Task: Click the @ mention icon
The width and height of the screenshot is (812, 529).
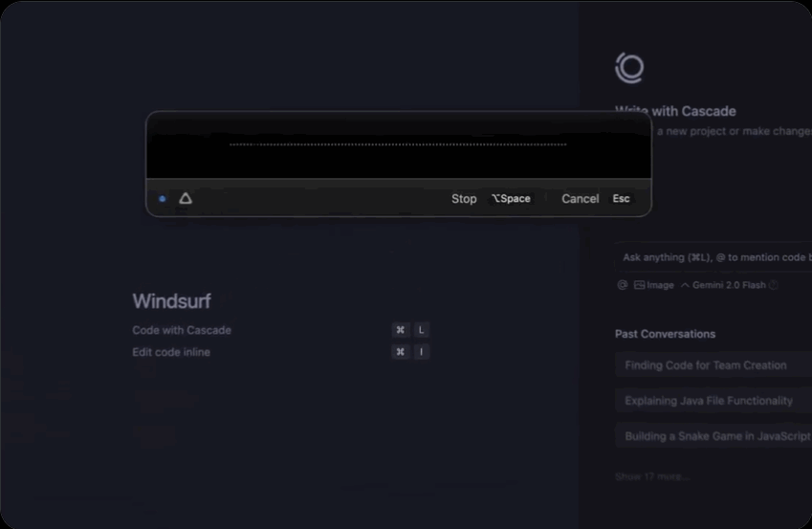Action: pyautogui.click(x=622, y=285)
